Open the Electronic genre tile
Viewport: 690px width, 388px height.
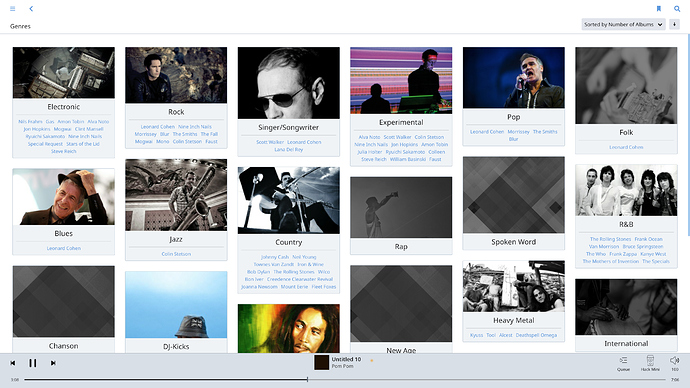pos(63,102)
